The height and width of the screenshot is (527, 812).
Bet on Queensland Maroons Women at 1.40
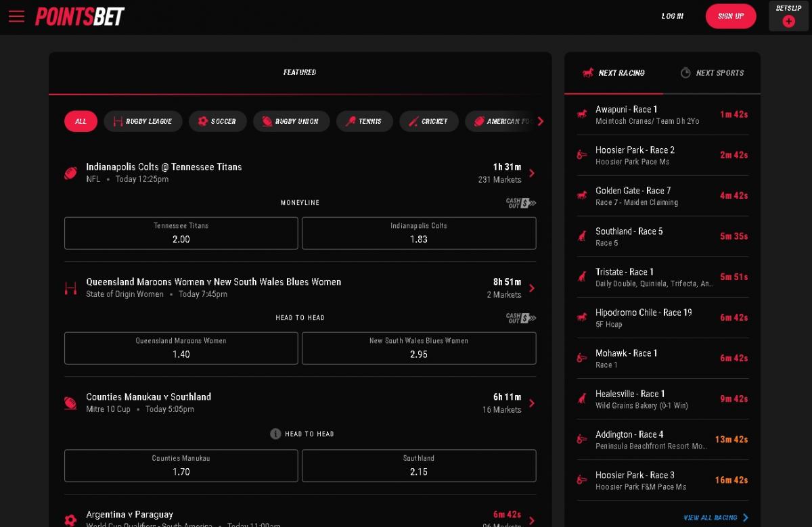pos(181,348)
